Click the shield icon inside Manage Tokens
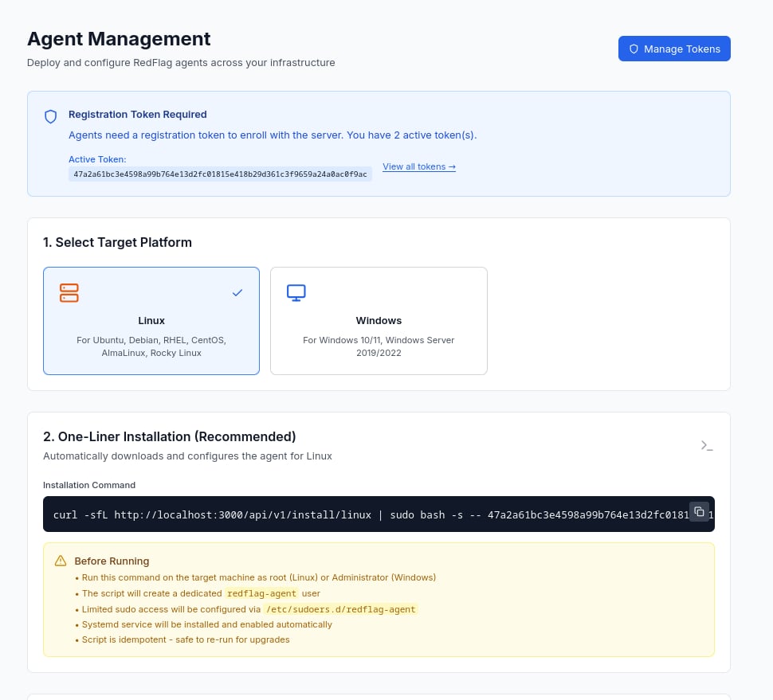 (x=634, y=49)
